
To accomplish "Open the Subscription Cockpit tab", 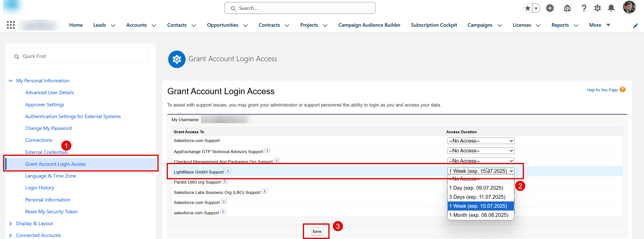I will pos(434,25).
